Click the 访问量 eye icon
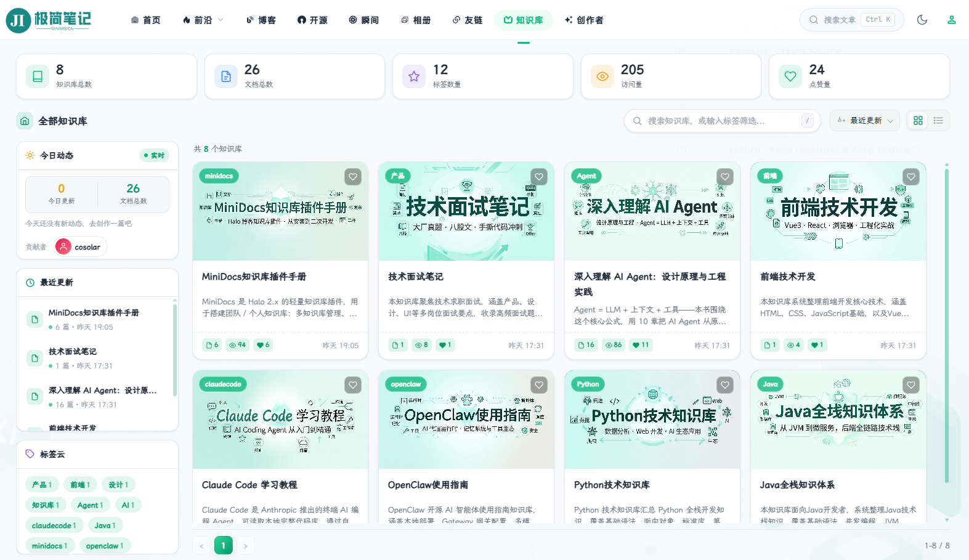 click(602, 76)
